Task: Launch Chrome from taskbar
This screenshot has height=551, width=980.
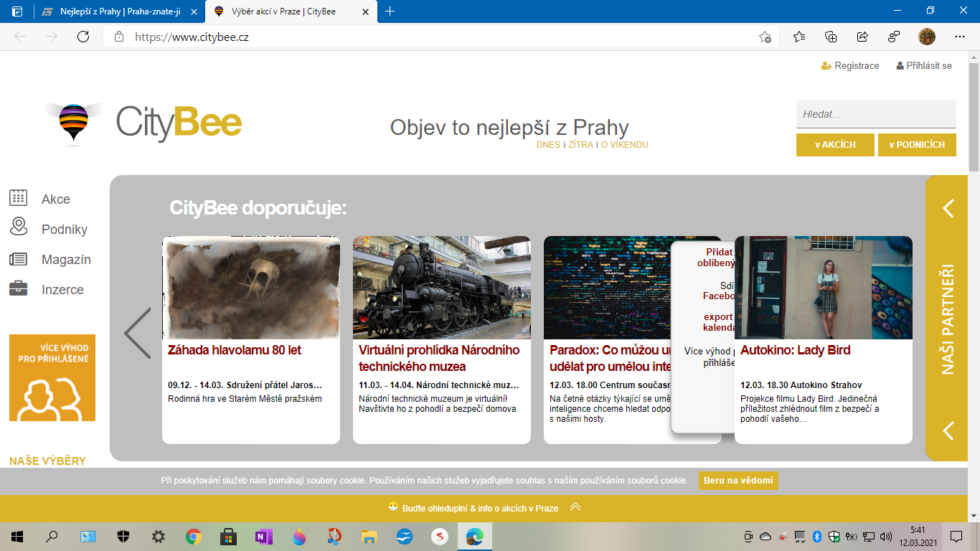Action: point(193,536)
